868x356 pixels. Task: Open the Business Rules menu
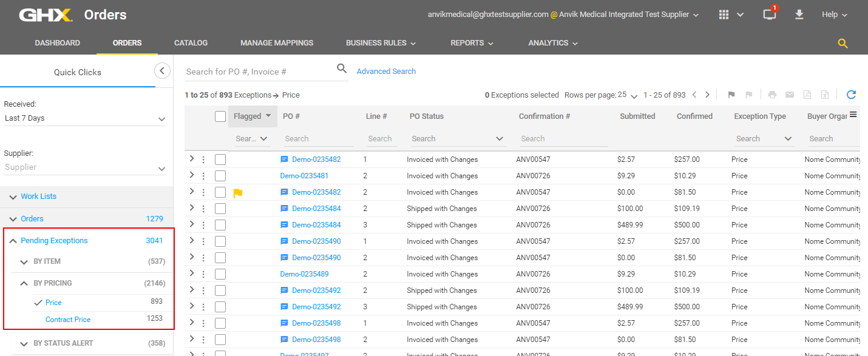point(381,43)
